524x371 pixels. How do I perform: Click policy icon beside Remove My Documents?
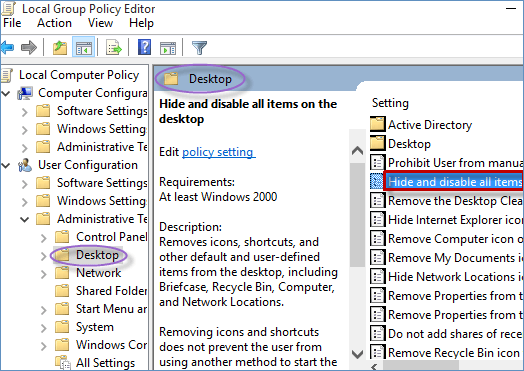[378, 258]
